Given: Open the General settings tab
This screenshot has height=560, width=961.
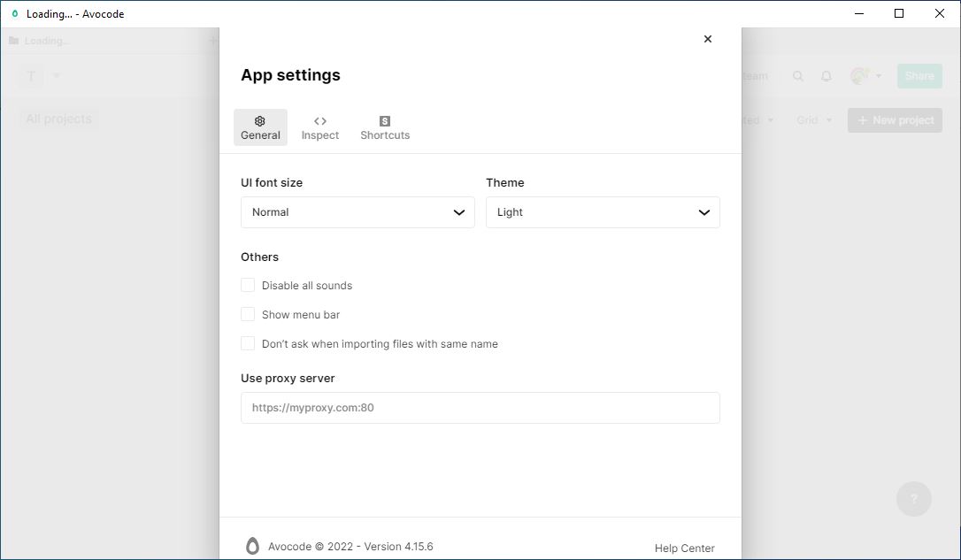Looking at the screenshot, I should 260,127.
